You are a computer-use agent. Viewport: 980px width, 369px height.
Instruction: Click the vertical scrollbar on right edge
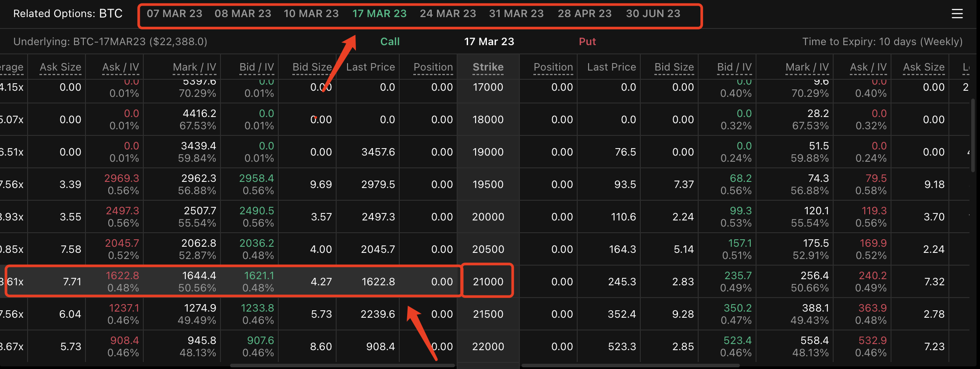pos(973,135)
